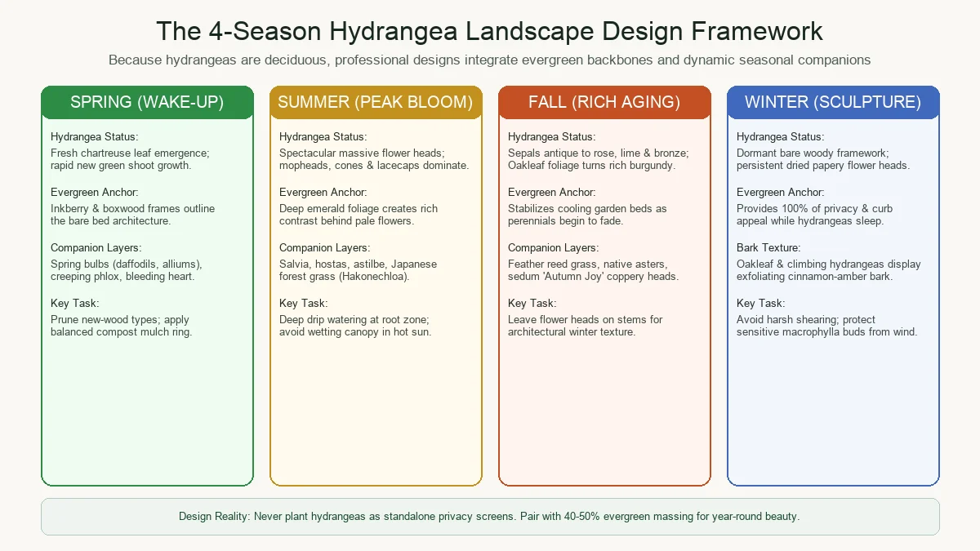Click the line "Prune new-wood types; apply"

[x=120, y=319]
